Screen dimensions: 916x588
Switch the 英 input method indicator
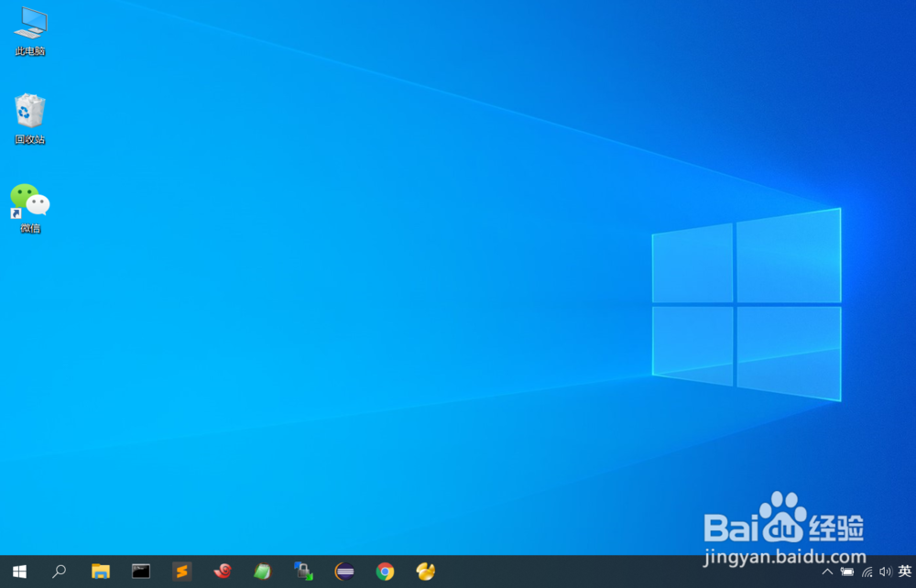point(905,572)
